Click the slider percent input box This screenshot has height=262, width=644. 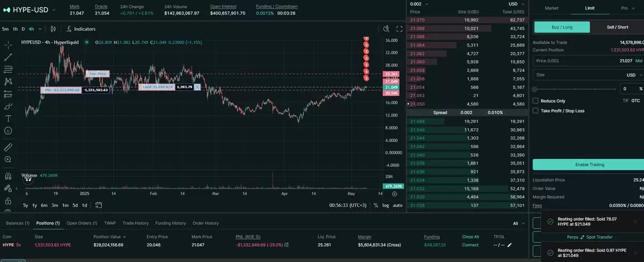click(632, 89)
